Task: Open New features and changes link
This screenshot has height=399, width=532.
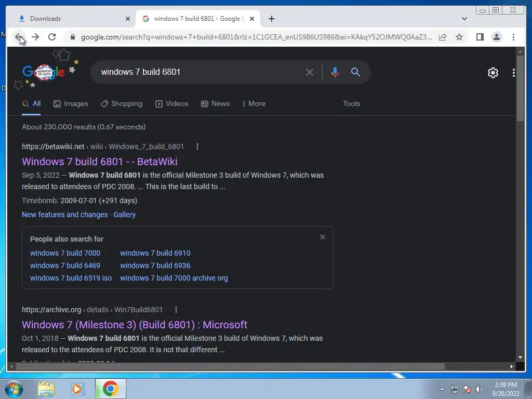Action: coord(65,215)
